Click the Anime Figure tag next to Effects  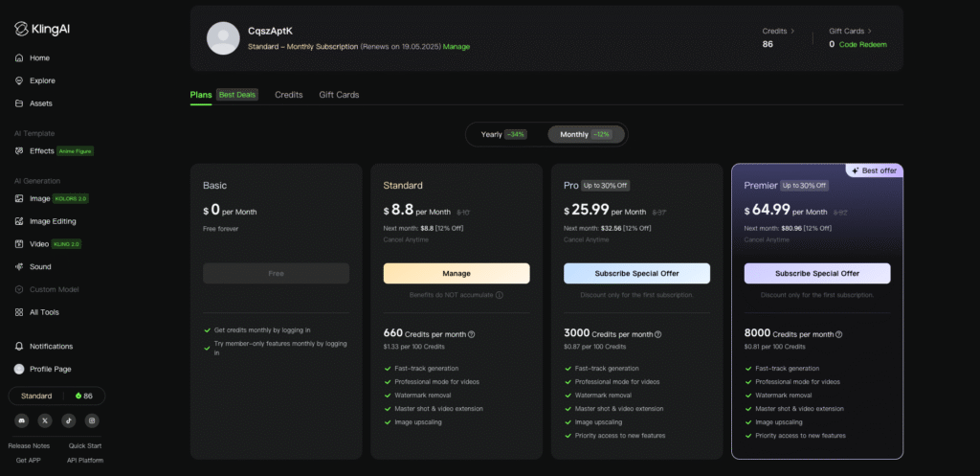tap(75, 151)
